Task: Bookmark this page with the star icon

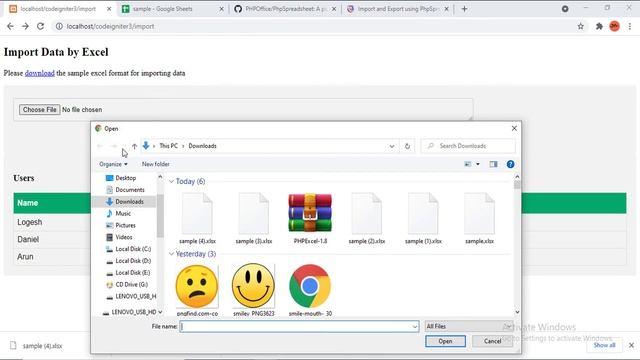Action: [580, 27]
